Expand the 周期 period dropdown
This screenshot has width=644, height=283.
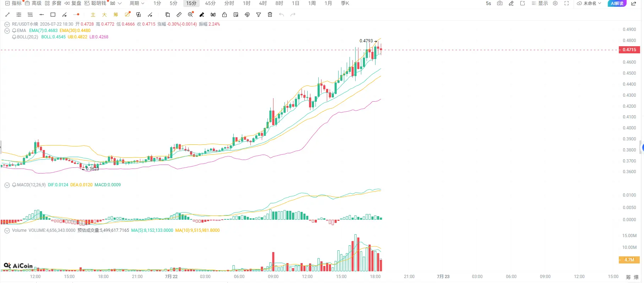pos(137,3)
